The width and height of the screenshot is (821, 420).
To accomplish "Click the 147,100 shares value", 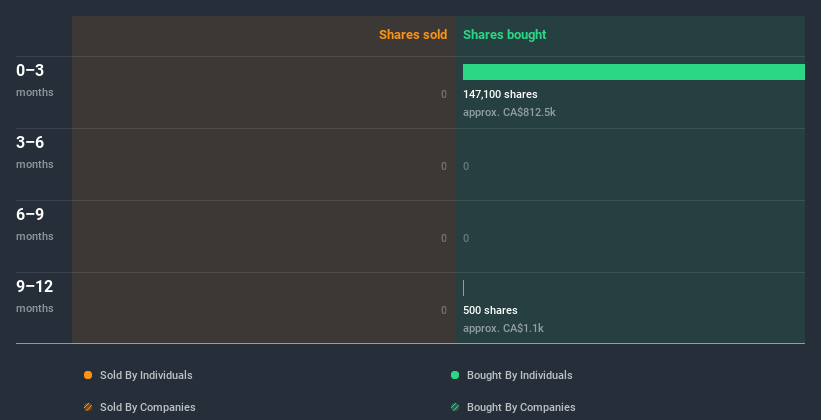I will point(500,94).
